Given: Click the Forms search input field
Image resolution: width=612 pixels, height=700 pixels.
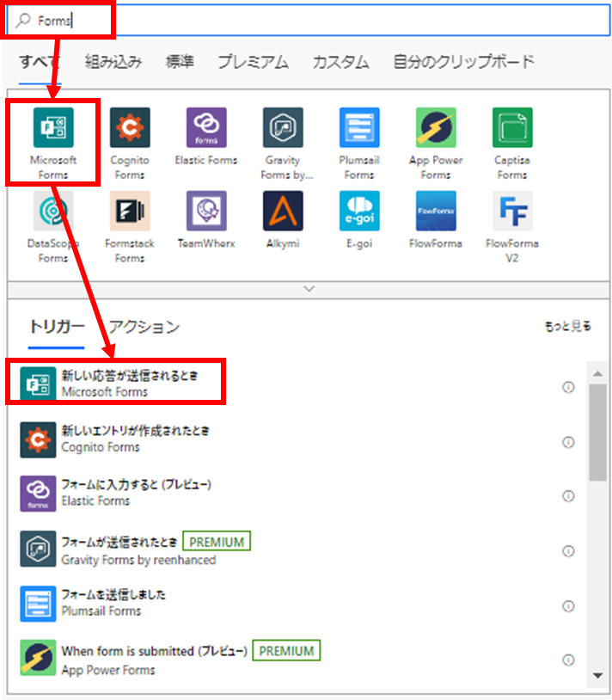Looking at the screenshot, I should click(x=308, y=20).
